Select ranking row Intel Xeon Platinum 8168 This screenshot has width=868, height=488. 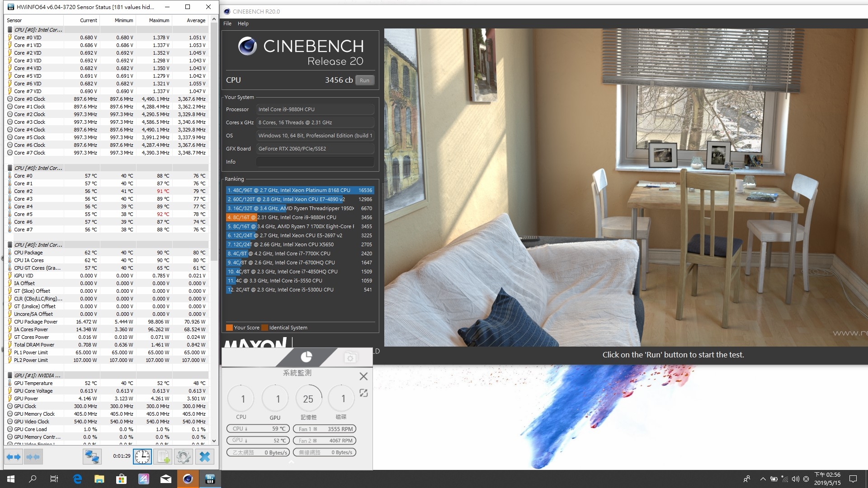coord(300,190)
